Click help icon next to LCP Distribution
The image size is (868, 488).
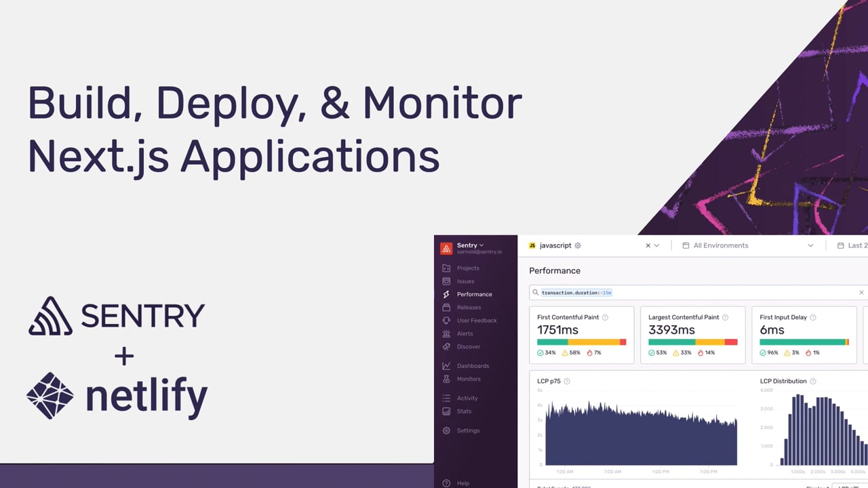(813, 381)
